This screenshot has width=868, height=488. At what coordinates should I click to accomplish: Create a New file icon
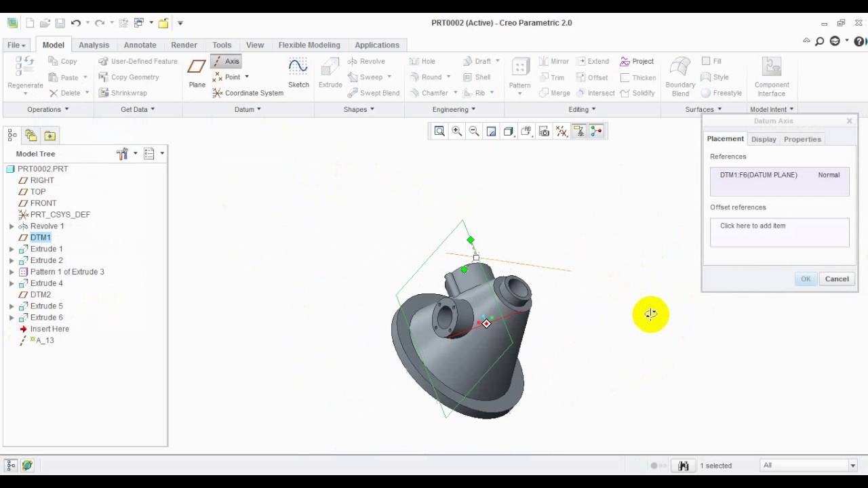(x=30, y=23)
